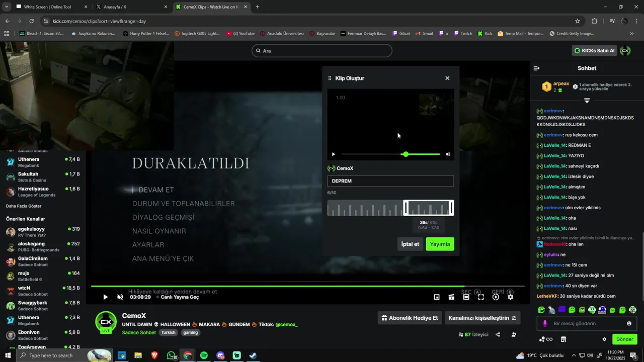Unmute the main stream player
The width and height of the screenshot is (644, 362).
tap(120, 297)
